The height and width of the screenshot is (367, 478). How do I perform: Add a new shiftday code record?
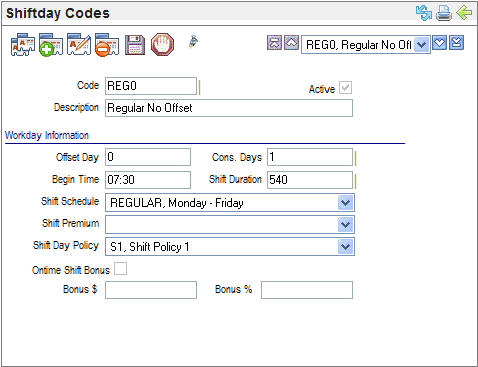51,44
